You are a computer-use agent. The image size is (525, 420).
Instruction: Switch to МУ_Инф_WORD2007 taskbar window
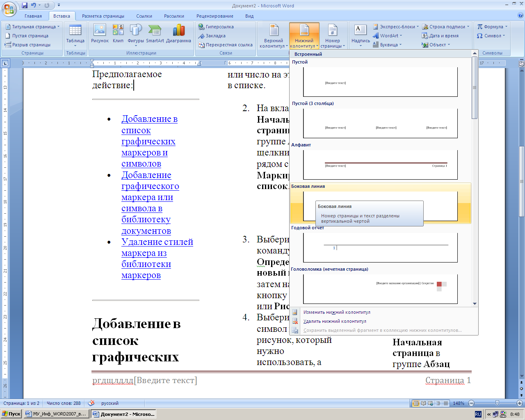[x=56, y=414]
